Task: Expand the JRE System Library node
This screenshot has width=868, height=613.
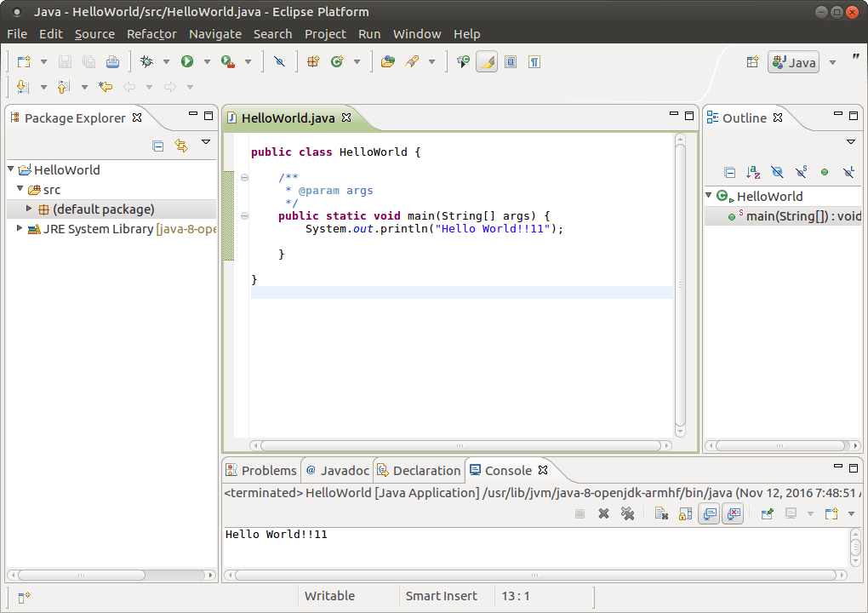Action: pyautogui.click(x=20, y=227)
